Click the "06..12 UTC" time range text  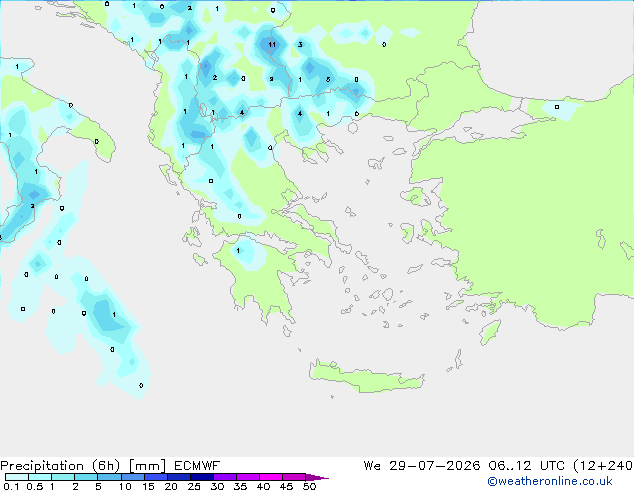pos(526,466)
